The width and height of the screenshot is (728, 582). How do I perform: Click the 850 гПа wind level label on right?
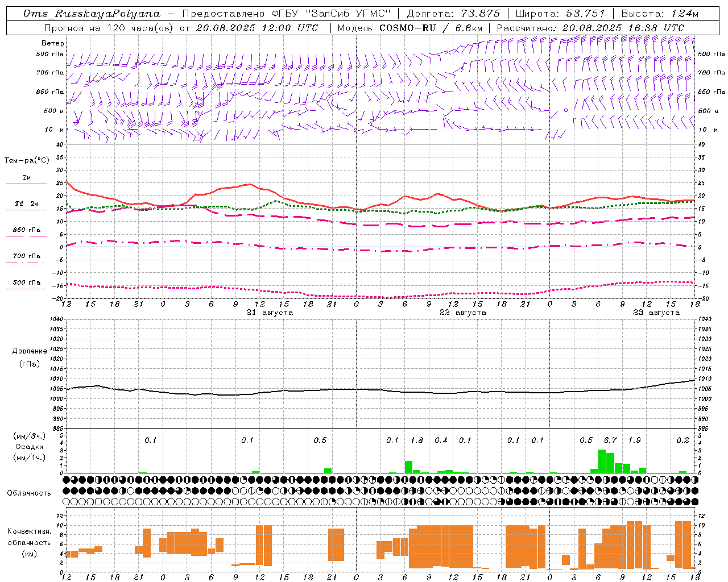pos(712,92)
